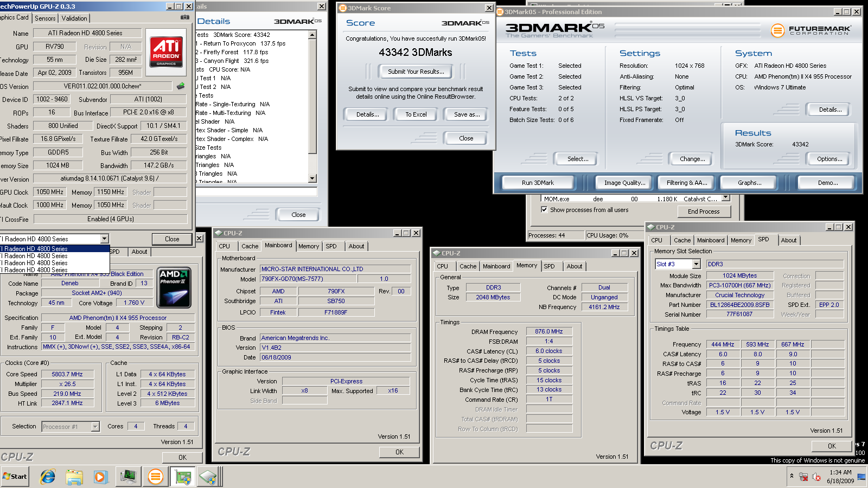The image size is (868, 488).
Task: Click the network tray icon
Action: coord(803,477)
